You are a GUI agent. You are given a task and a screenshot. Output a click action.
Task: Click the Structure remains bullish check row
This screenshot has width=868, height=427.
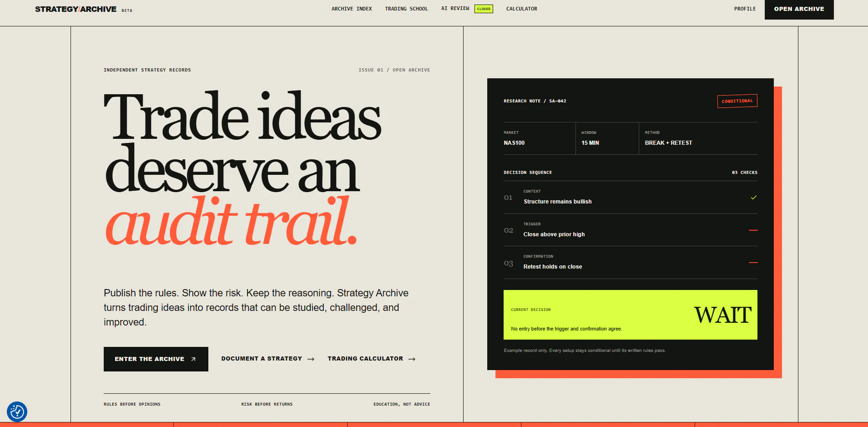pos(631,198)
